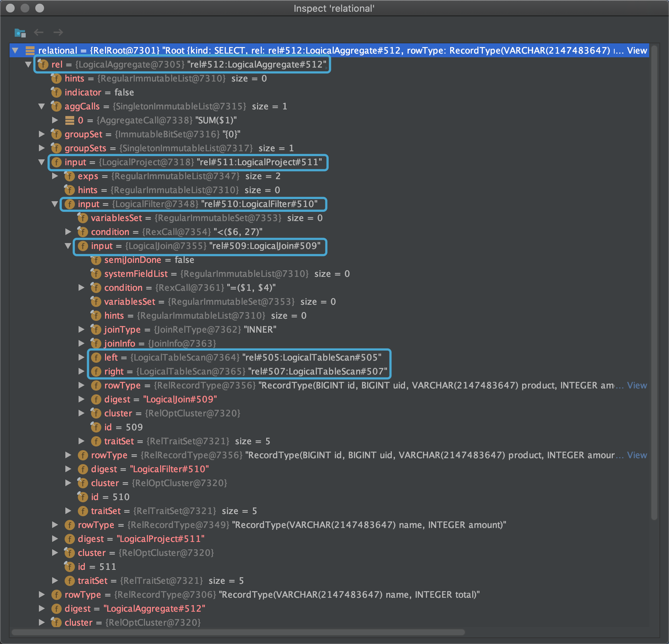
Task: Expand digest "LogicalProject#511" node
Action: click(x=55, y=539)
